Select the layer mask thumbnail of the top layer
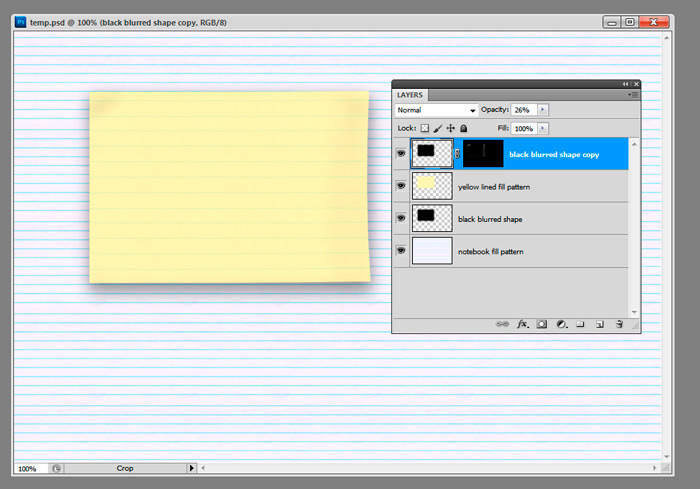The image size is (700, 489). coord(483,154)
